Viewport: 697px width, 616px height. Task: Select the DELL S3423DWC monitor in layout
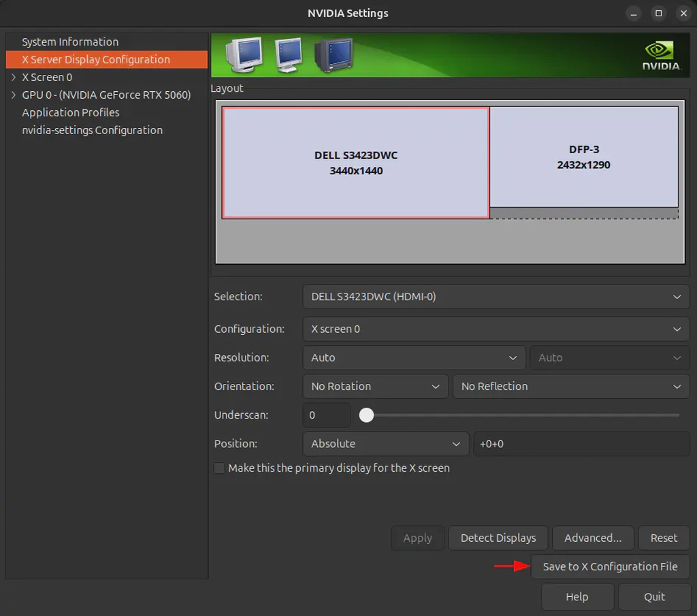[355, 163]
